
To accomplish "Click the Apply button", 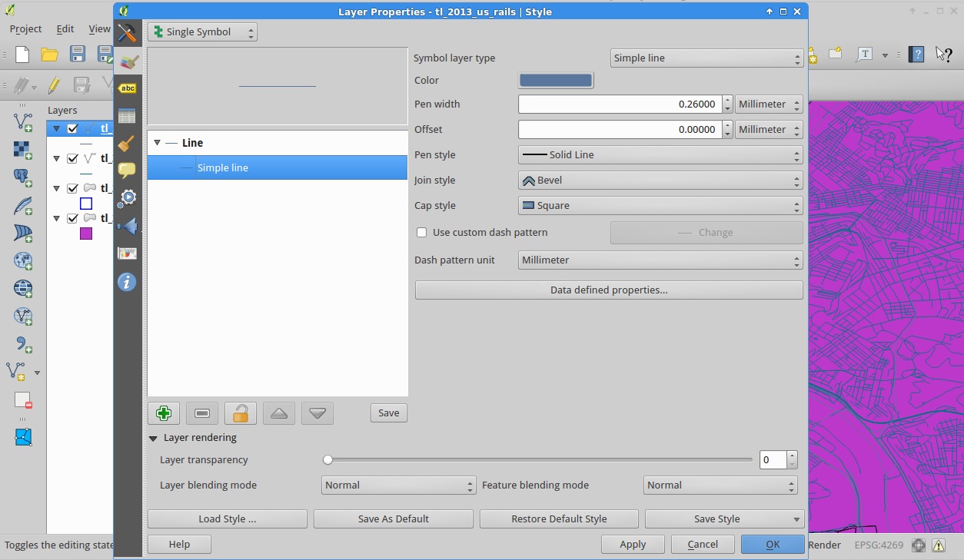I will [633, 545].
